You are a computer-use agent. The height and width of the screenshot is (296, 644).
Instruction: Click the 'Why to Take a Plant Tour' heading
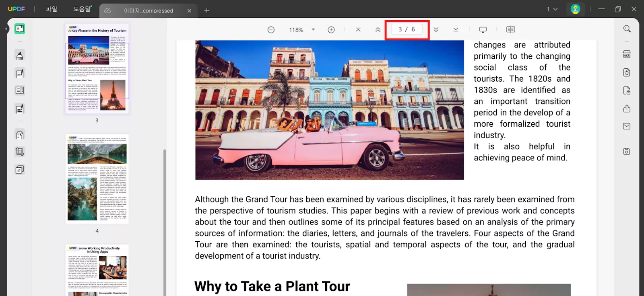point(272,286)
